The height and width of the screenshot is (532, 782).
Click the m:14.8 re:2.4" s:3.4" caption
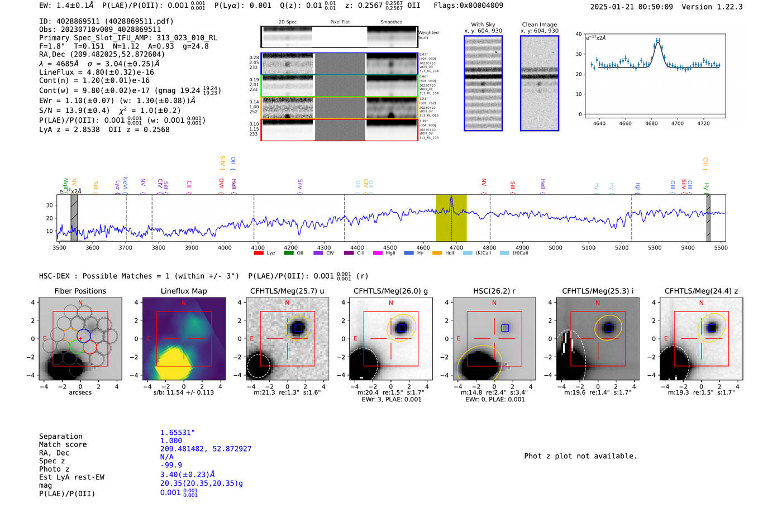pyautogui.click(x=494, y=392)
